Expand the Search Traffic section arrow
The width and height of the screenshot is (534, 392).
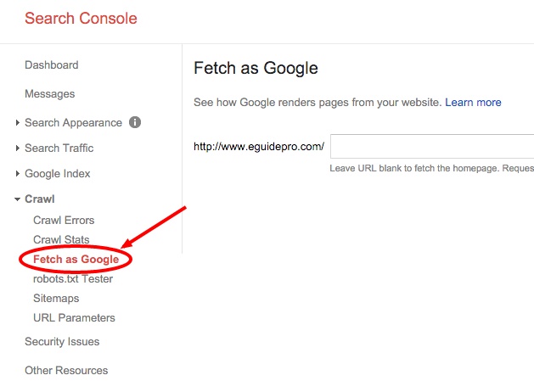point(18,148)
